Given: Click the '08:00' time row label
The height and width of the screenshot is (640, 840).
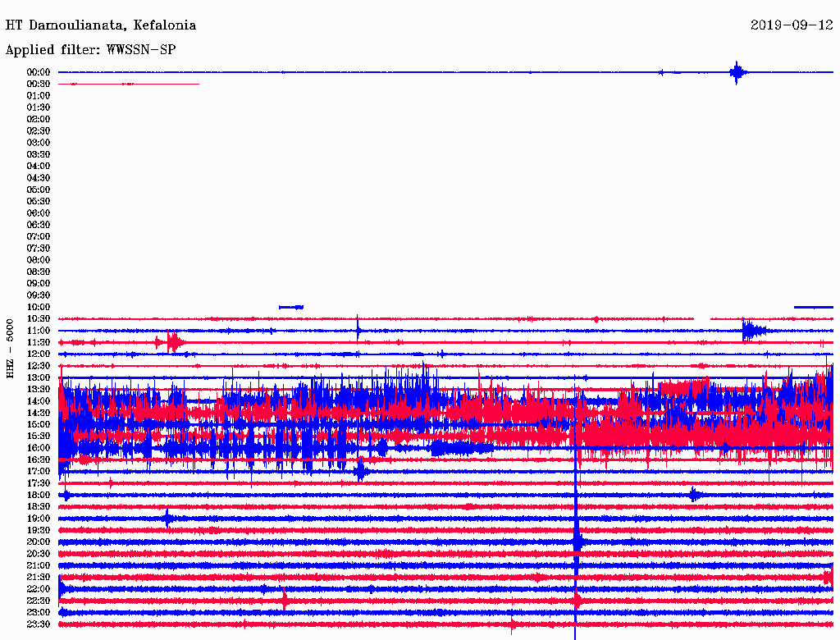Looking at the screenshot, I should (39, 260).
